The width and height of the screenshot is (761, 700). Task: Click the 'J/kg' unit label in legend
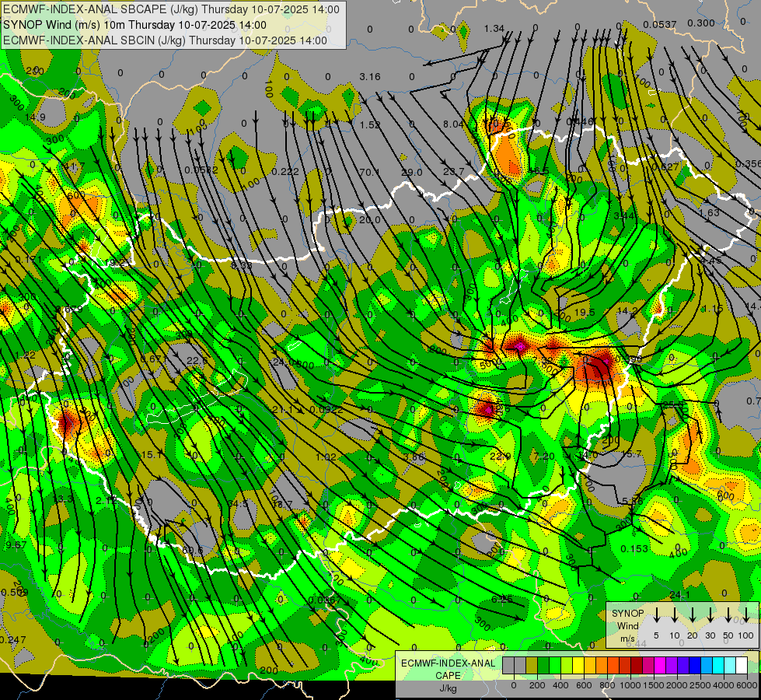(448, 688)
